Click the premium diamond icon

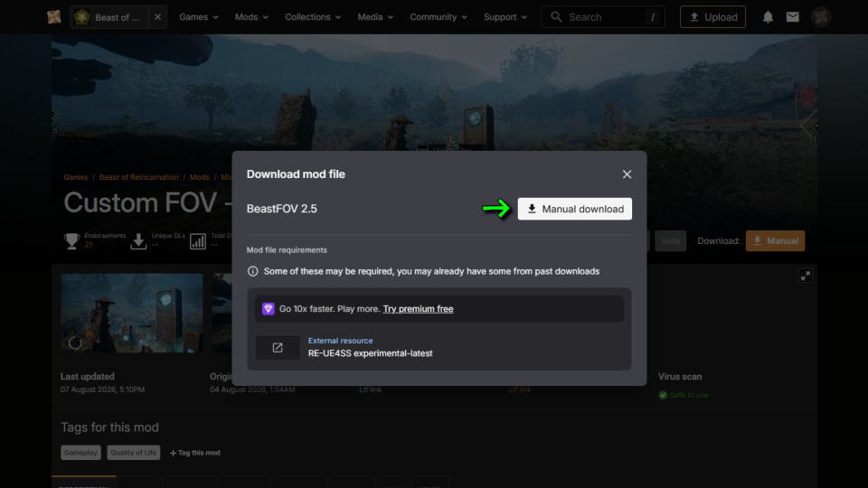click(x=268, y=309)
